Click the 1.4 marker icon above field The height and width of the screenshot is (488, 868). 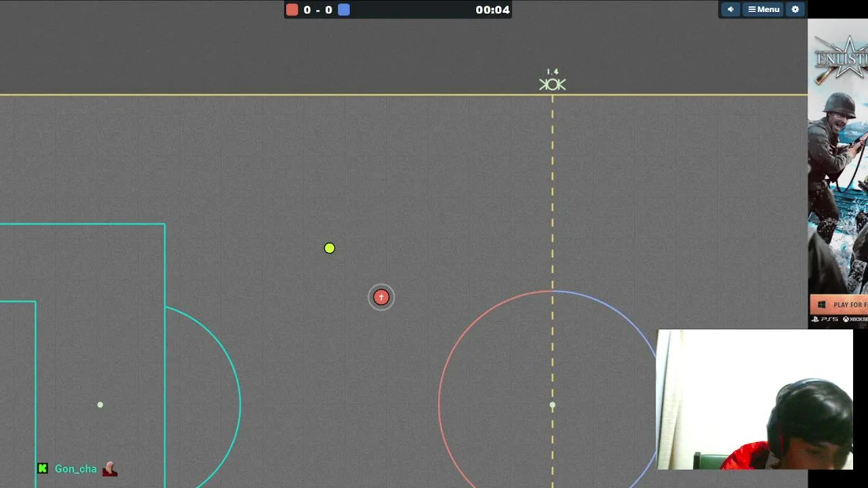[x=553, y=81]
